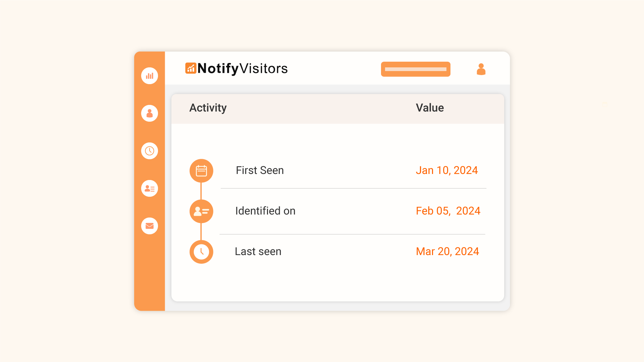This screenshot has width=644, height=362.
Task: Click the clock icon for Last seen
Action: pyautogui.click(x=201, y=252)
